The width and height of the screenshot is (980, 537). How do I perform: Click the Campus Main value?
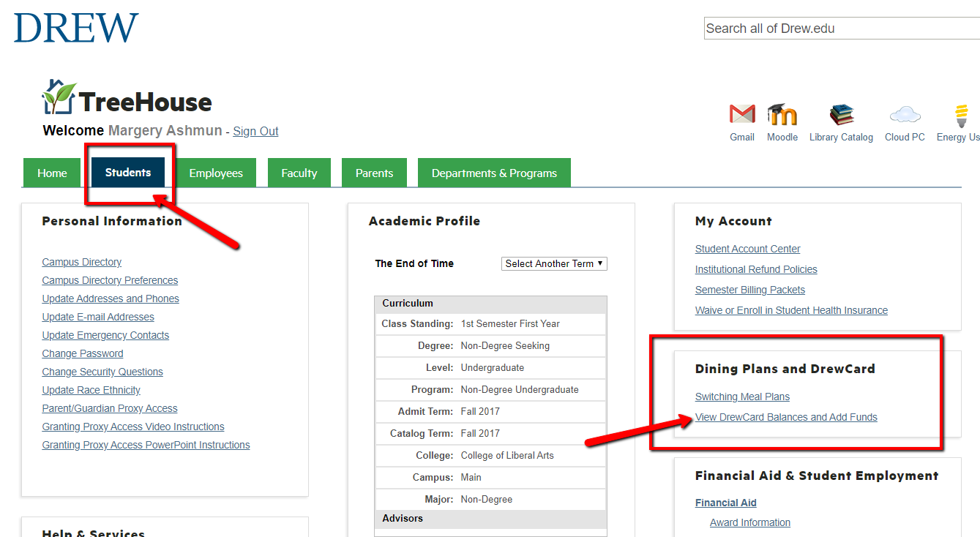point(471,477)
